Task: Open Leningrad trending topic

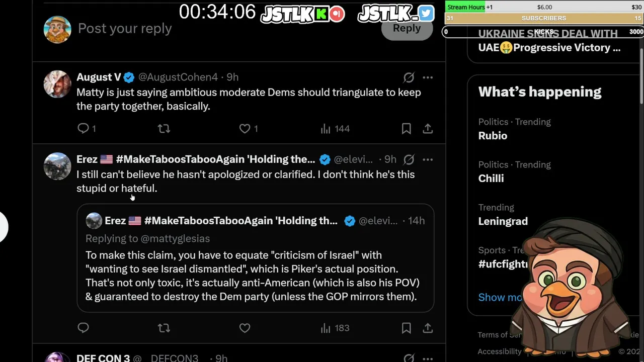Action: (x=503, y=221)
